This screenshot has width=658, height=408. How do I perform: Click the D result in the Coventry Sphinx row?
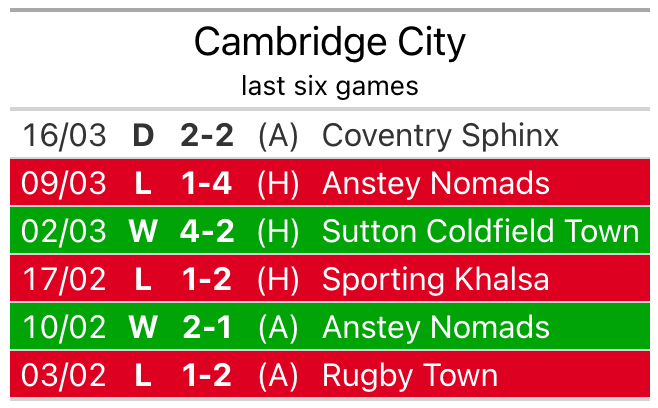143,135
